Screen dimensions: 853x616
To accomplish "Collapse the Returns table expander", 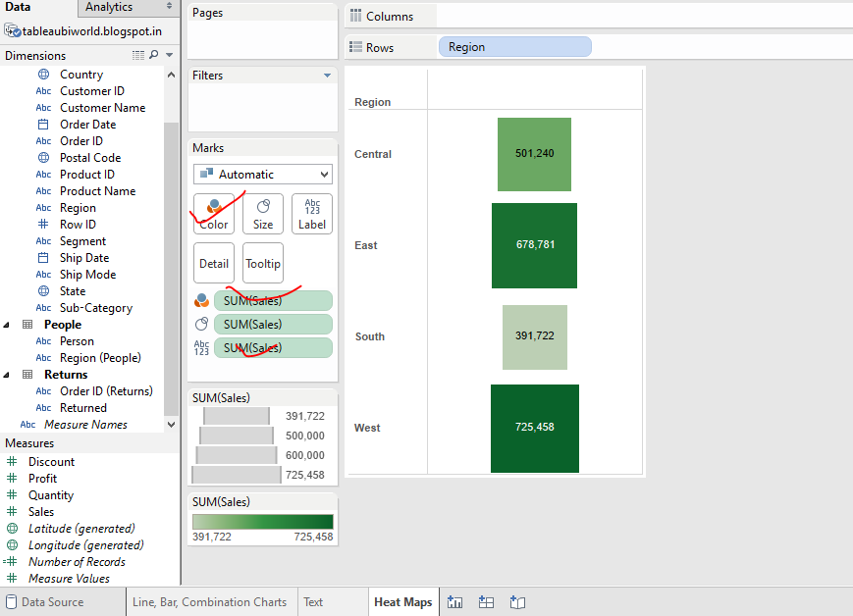I will pos(6,374).
